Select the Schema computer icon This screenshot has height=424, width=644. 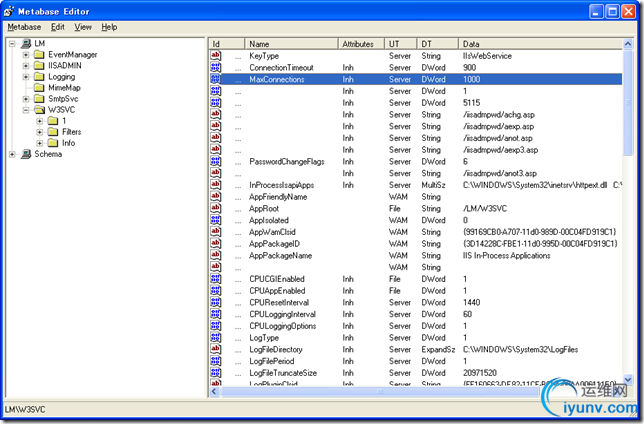[x=26, y=154]
